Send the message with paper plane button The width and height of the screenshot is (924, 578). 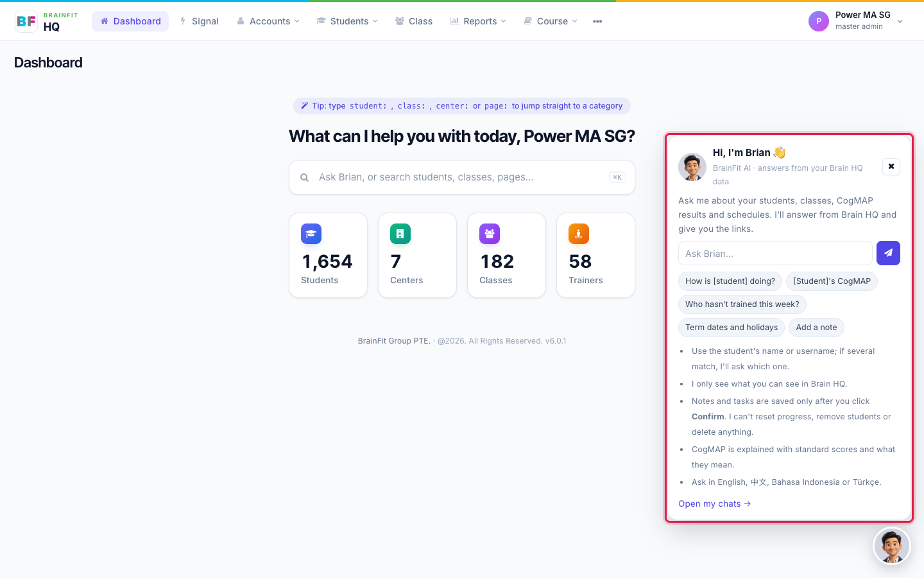point(888,253)
